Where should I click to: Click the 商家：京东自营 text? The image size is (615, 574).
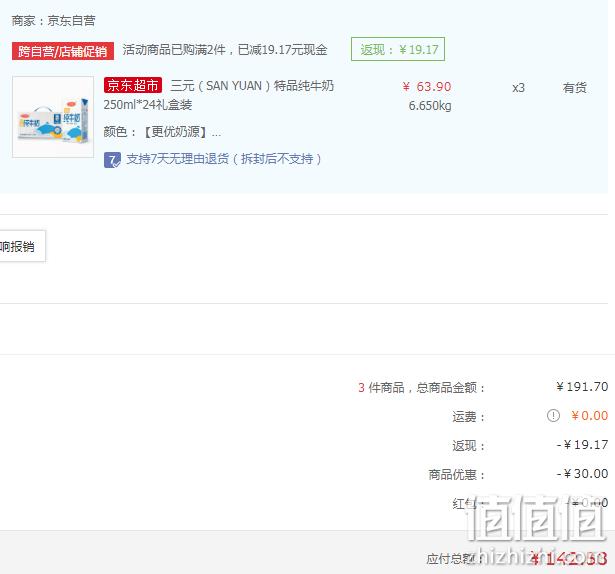[x=53, y=20]
